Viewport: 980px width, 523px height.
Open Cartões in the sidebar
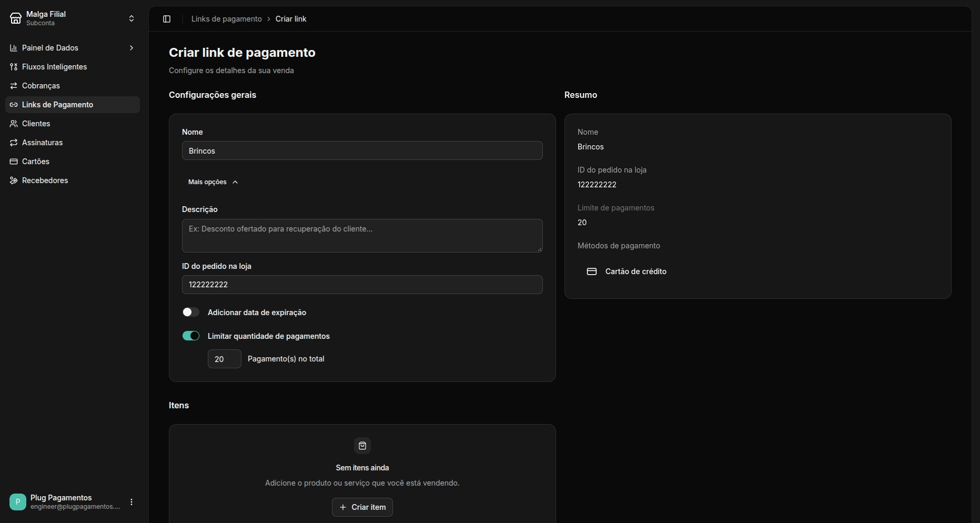73,162
